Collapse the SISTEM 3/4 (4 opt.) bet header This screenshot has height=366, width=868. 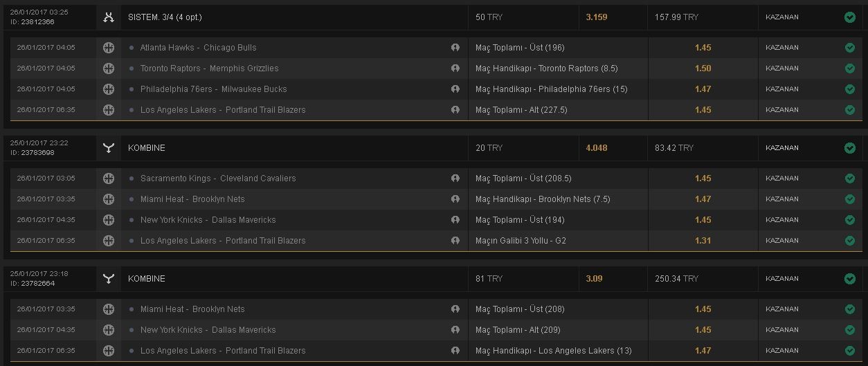[434, 17]
